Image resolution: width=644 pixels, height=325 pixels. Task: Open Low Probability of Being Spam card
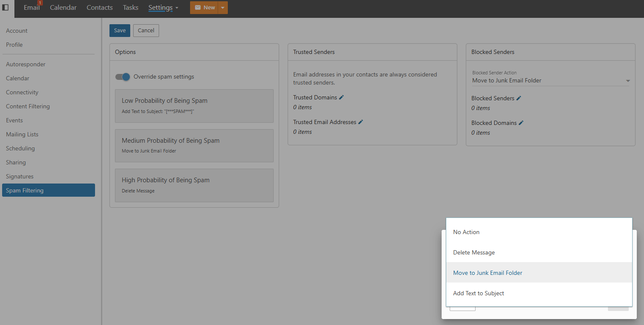(194, 106)
